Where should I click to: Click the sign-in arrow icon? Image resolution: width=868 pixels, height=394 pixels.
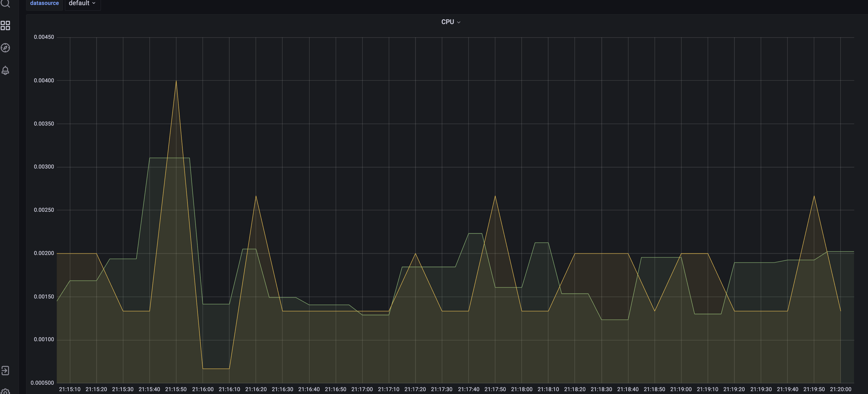[5, 370]
